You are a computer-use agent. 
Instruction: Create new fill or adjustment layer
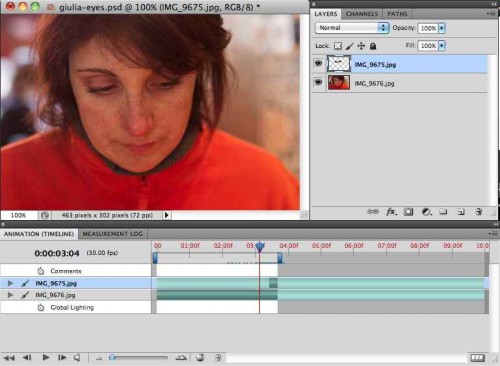click(426, 212)
